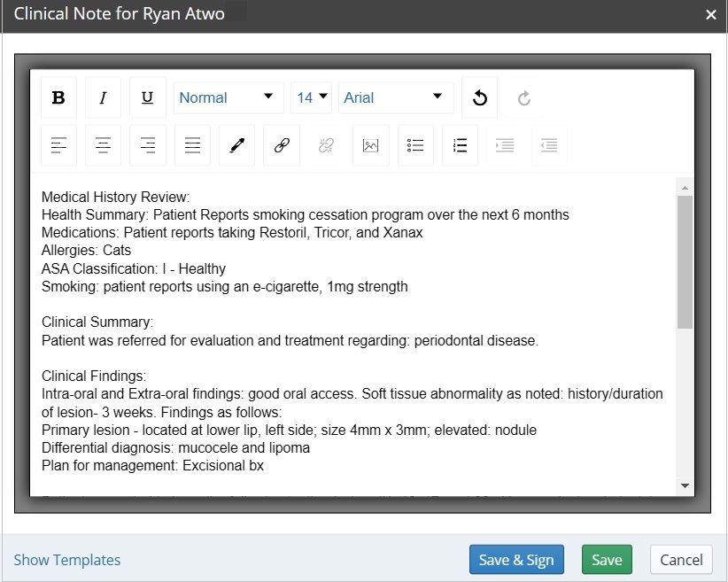The width and height of the screenshot is (728, 582).
Task: Open the Arial font family dropdown
Action: [x=396, y=97]
